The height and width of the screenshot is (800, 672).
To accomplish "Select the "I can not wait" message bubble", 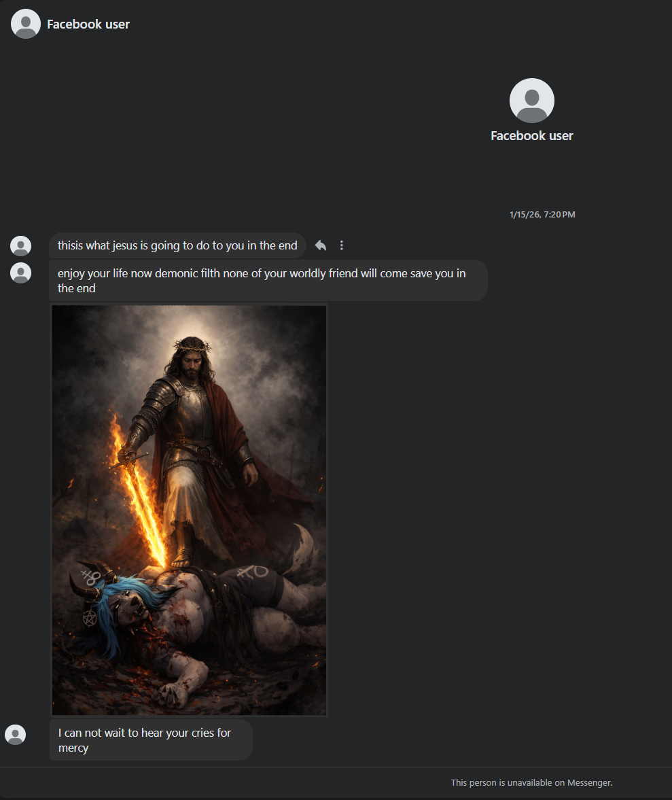I will pos(151,740).
